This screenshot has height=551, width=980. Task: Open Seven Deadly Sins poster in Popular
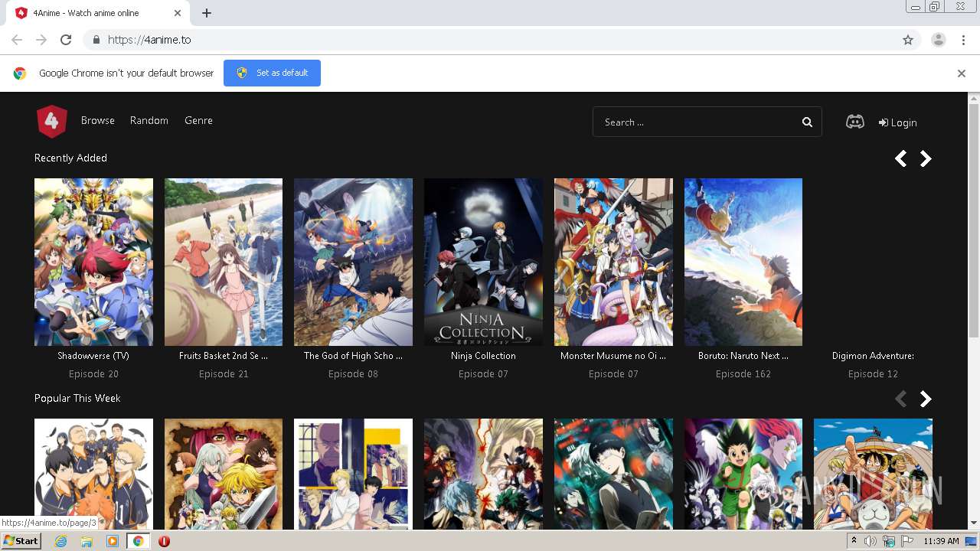pos(224,474)
